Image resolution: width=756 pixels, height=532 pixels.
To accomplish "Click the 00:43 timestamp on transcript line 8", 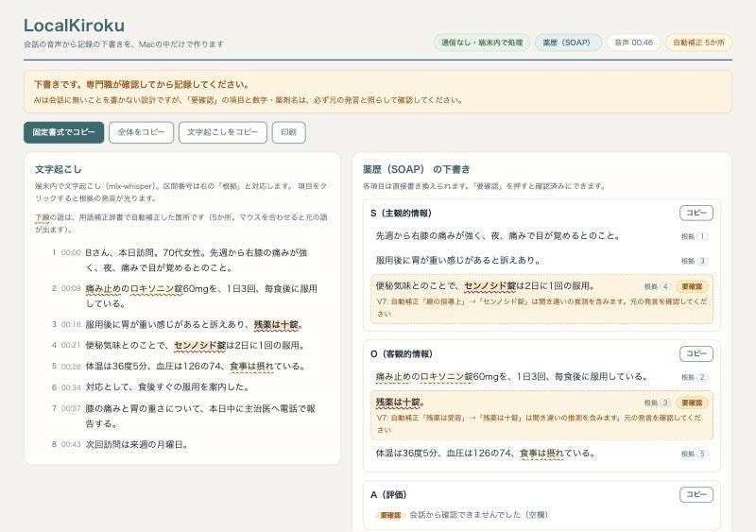I will click(x=71, y=444).
